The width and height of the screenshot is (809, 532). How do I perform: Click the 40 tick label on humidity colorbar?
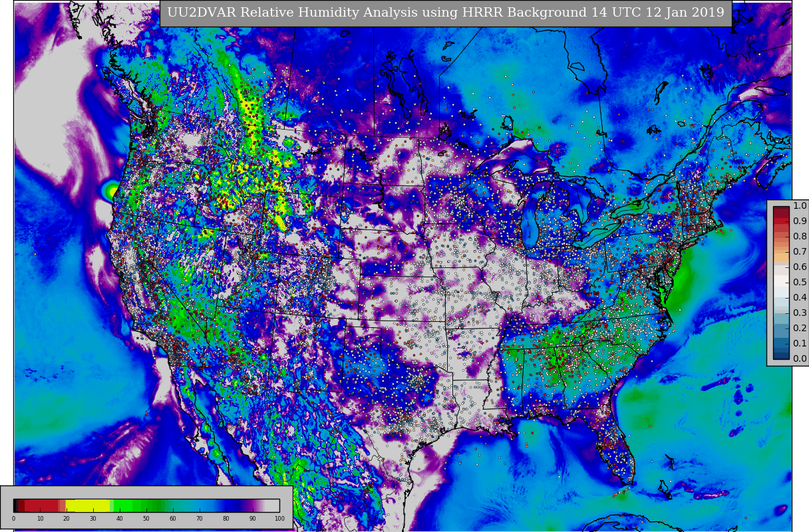click(120, 519)
